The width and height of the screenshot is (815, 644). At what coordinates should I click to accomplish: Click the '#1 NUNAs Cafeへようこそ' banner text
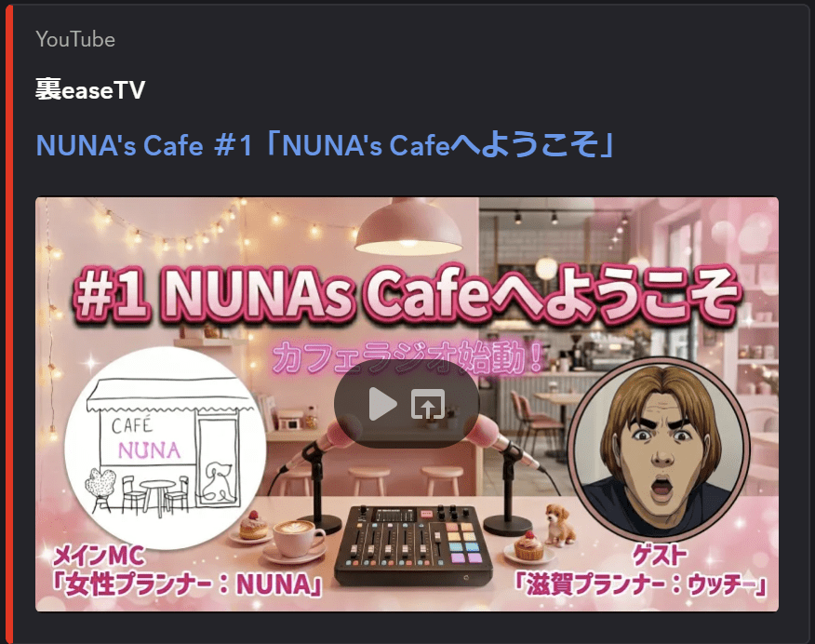click(x=407, y=295)
